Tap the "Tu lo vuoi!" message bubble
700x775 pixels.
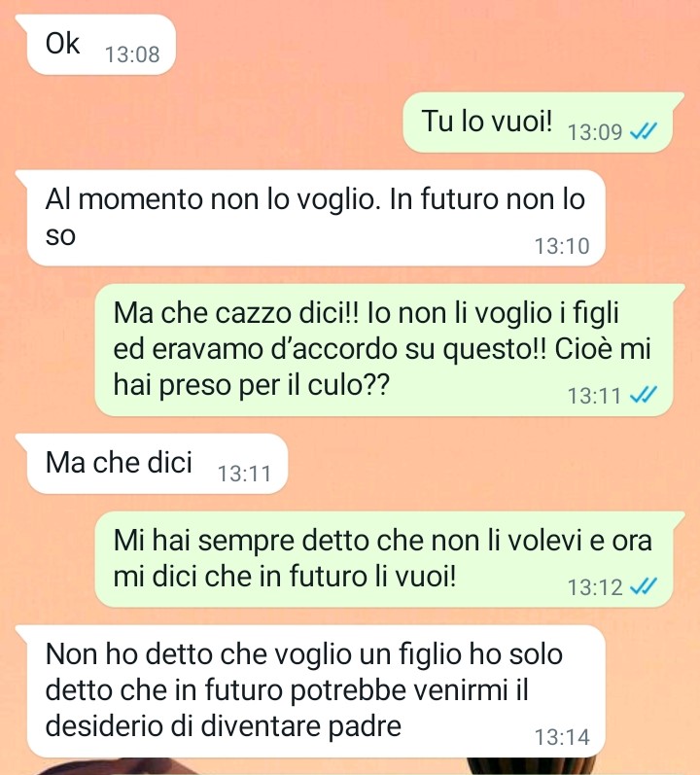(x=538, y=123)
